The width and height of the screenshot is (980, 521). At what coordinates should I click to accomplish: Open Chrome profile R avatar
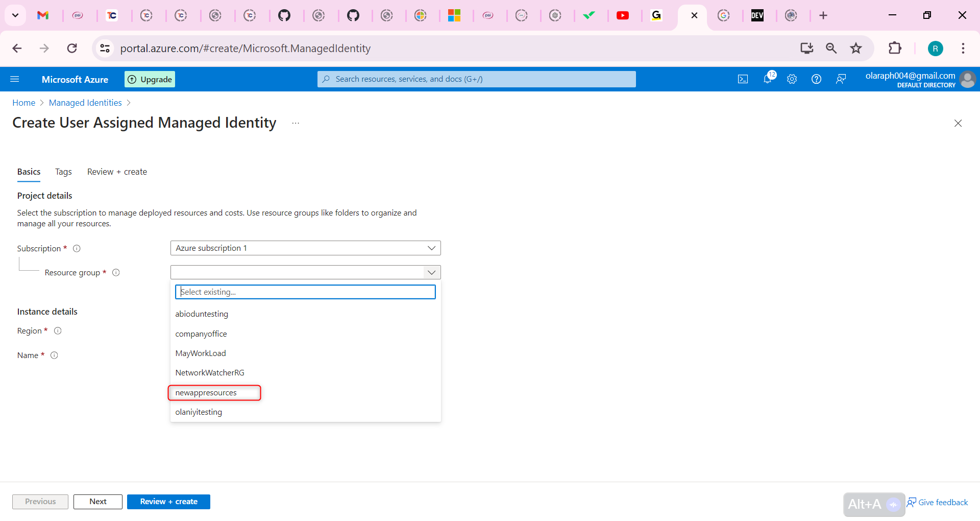pos(935,49)
